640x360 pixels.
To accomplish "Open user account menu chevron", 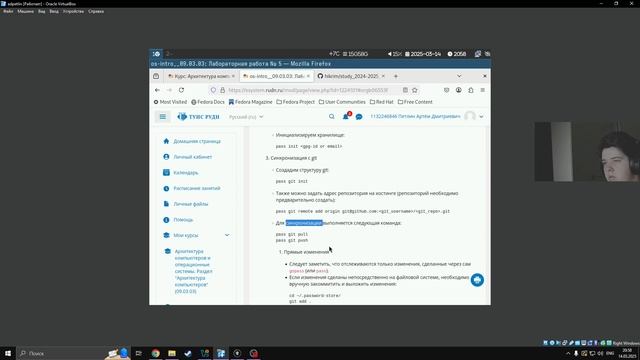I will pyautogui.click(x=481, y=117).
